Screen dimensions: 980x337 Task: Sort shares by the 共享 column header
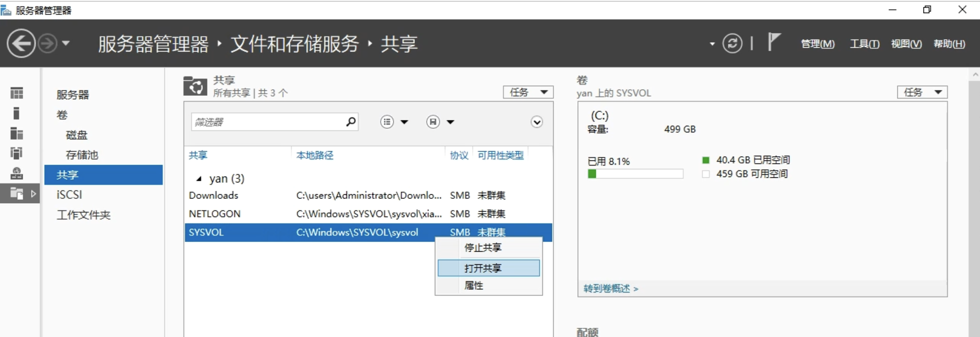coord(198,155)
